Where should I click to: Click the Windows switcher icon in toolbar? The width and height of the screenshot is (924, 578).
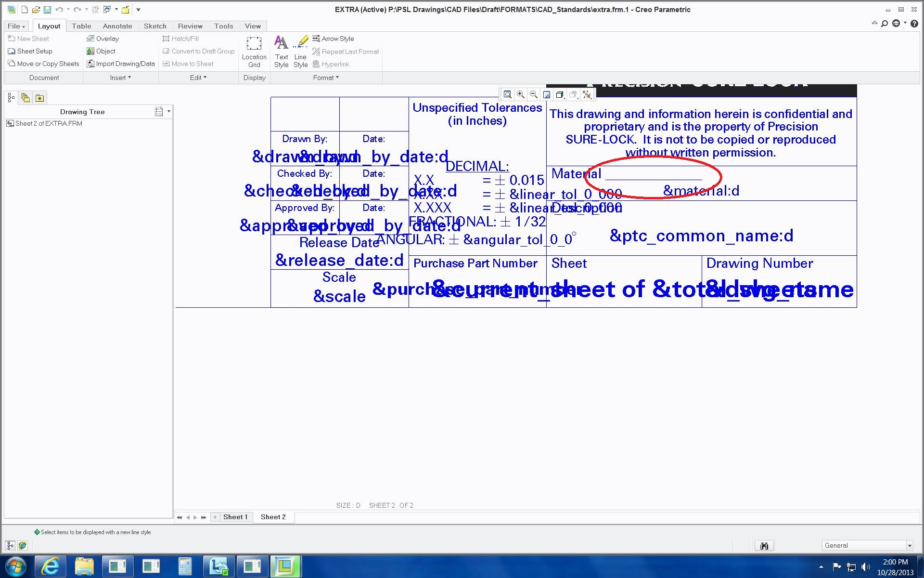(x=107, y=10)
